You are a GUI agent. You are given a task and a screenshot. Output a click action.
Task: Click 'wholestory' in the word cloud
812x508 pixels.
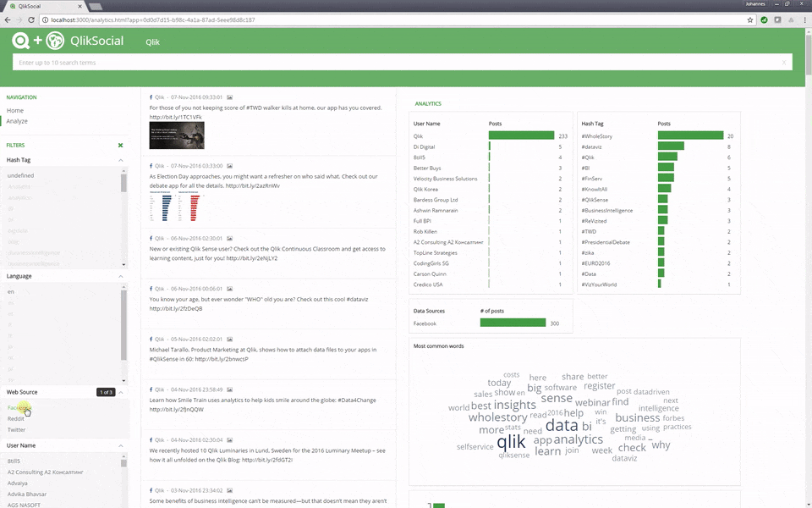[x=497, y=417]
